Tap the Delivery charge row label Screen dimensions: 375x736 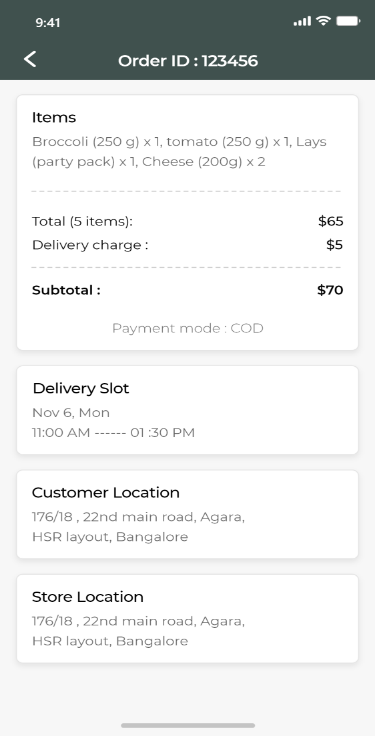90,245
